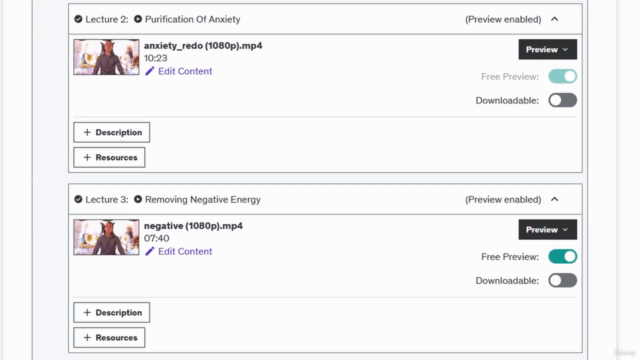Viewport: 640px width, 360px height.
Task: Click the checkmark icon beside Lecture 3
Action: tap(78, 200)
